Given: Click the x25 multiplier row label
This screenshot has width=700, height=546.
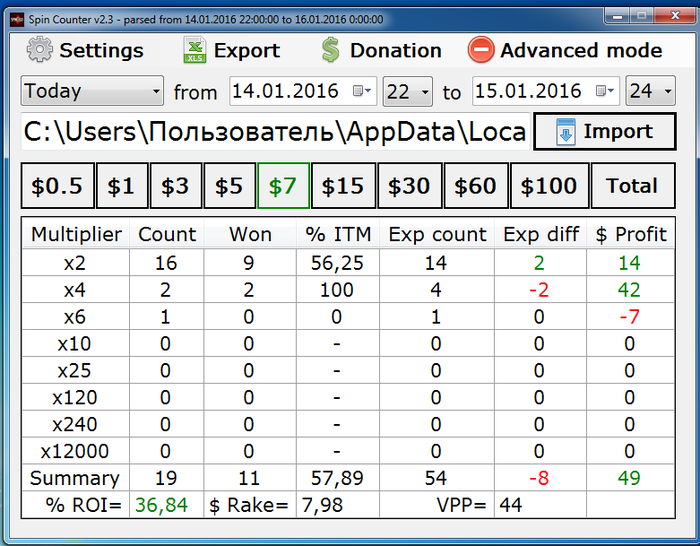Looking at the screenshot, I should click(75, 371).
